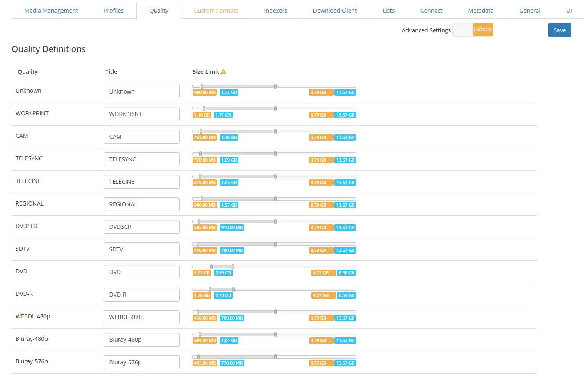The image size is (588, 377).
Task: Click the 900.00 MB badge under Unknown
Action: point(204,92)
